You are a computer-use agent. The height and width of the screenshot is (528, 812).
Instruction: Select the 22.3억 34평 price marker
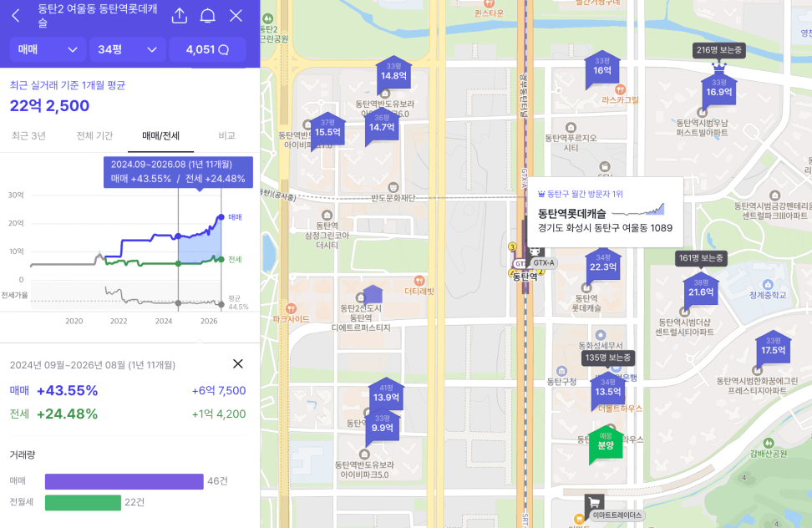pyautogui.click(x=603, y=264)
